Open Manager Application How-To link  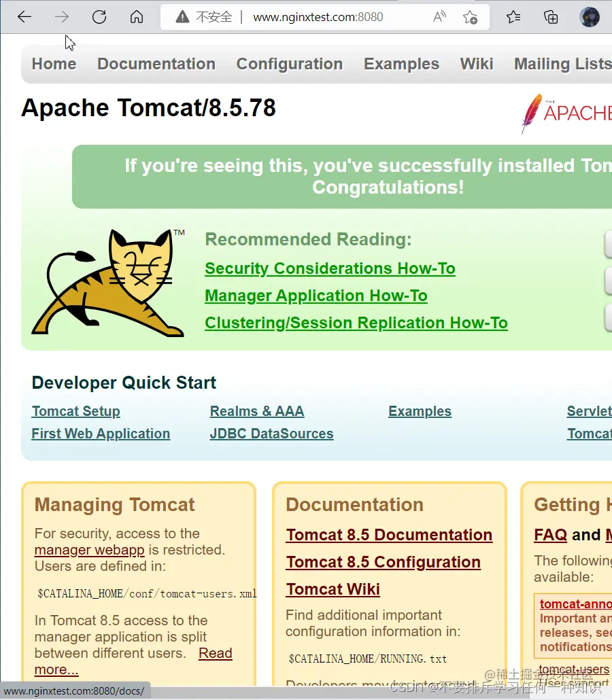[x=316, y=296]
